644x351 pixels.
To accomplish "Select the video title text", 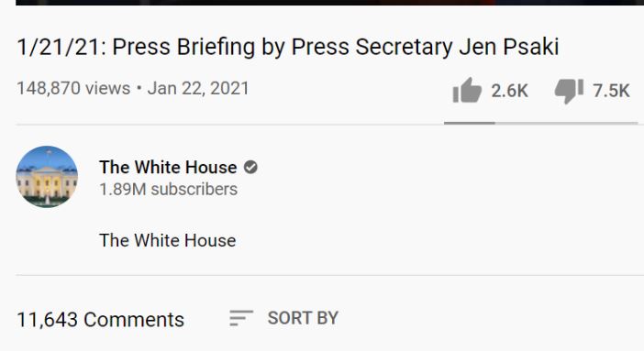I will [287, 47].
